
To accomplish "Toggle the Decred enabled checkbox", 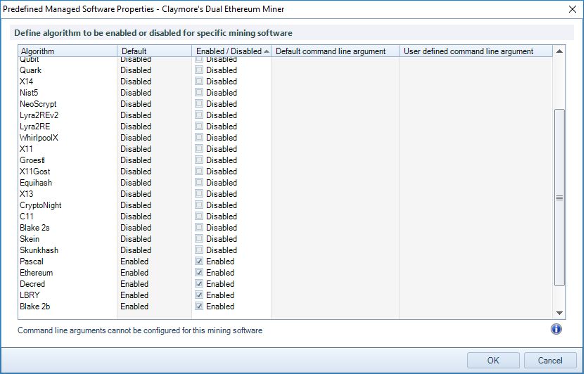I will 199,284.
